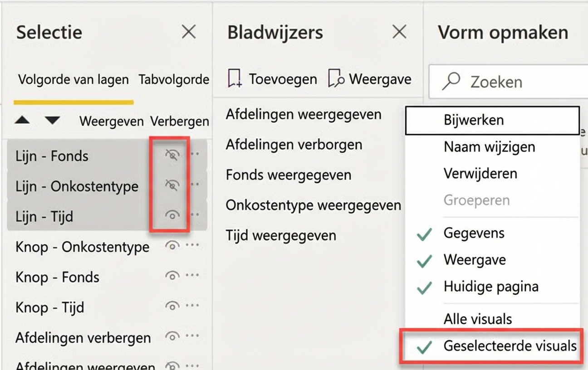Image resolution: width=588 pixels, height=370 pixels.
Task: Click the down arrow in Selectie pane
Action: 51,121
